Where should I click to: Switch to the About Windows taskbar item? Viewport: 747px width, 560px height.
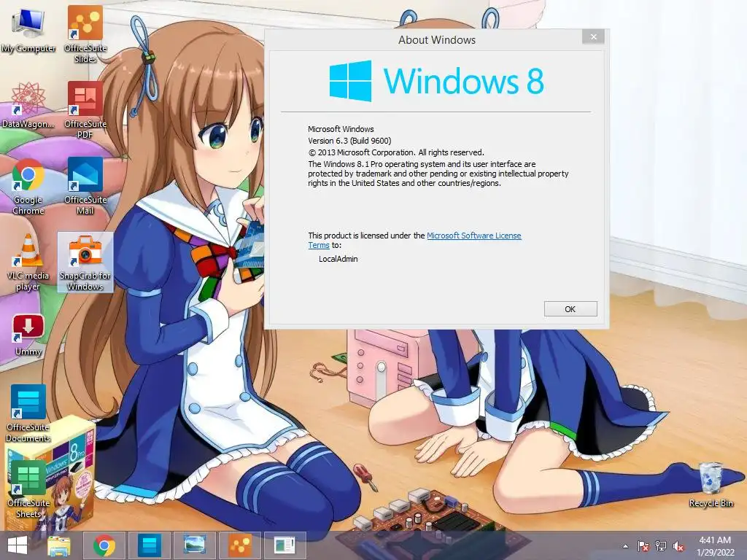(285, 545)
